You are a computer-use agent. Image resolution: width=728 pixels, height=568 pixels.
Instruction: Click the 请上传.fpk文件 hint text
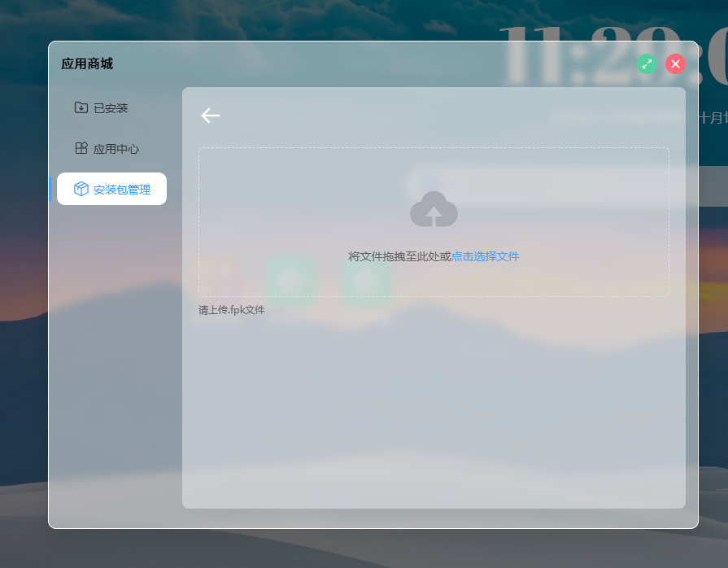[231, 309]
